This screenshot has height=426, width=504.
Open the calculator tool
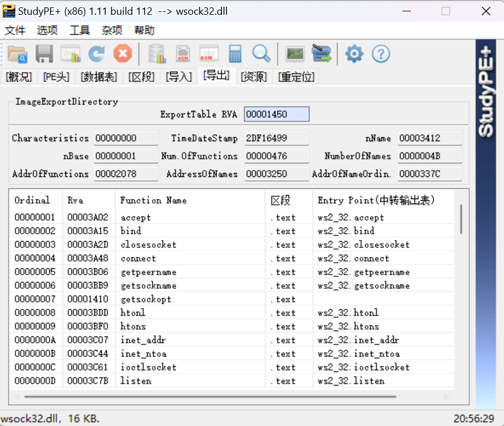point(235,54)
